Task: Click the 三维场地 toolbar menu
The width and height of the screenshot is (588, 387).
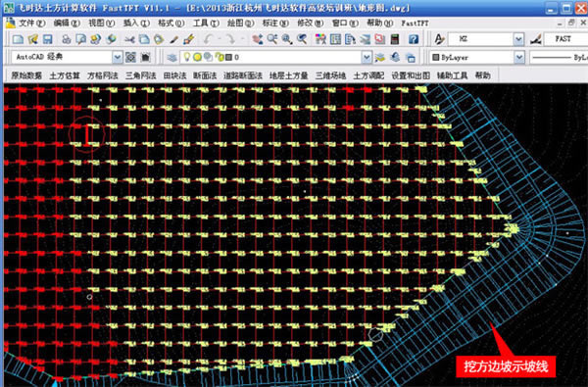Action: tap(330, 75)
